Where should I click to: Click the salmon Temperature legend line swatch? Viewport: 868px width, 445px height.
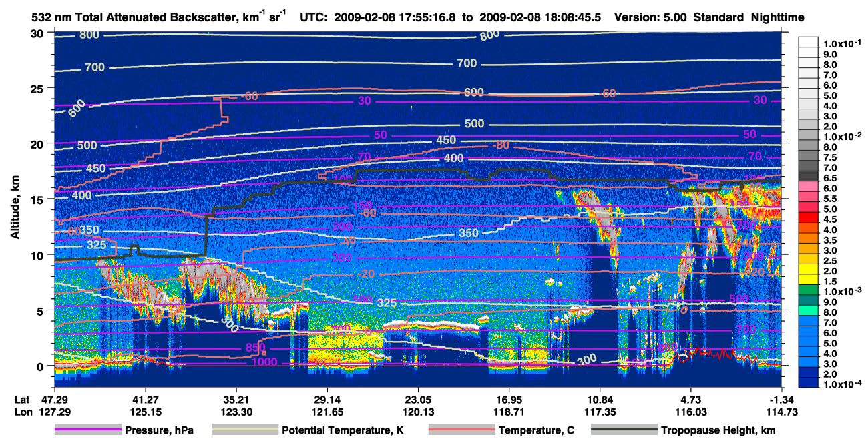461,430
